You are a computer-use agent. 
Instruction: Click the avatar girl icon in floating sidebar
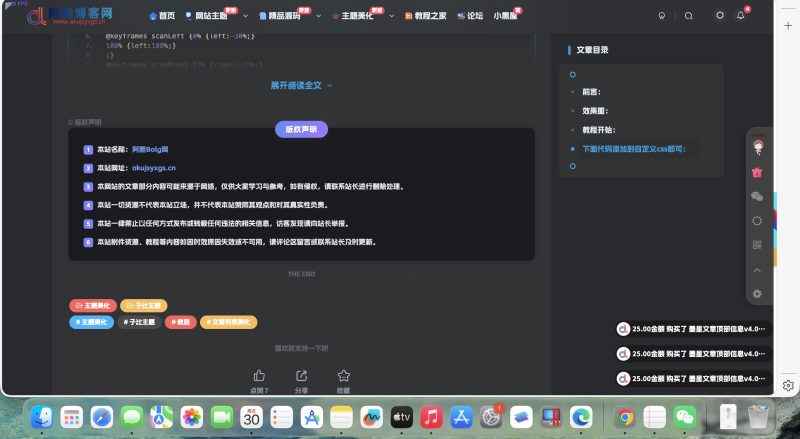point(758,147)
